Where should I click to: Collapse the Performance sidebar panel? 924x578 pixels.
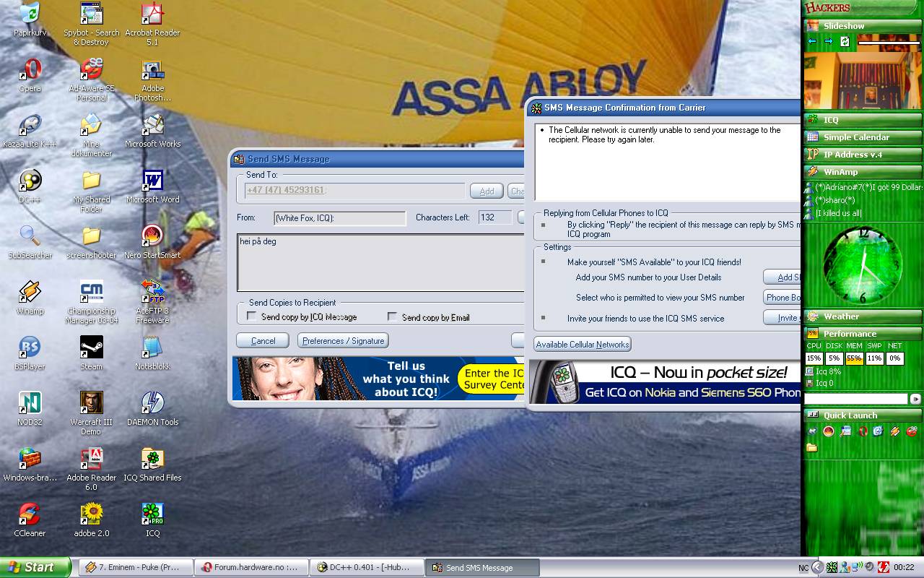coord(863,334)
